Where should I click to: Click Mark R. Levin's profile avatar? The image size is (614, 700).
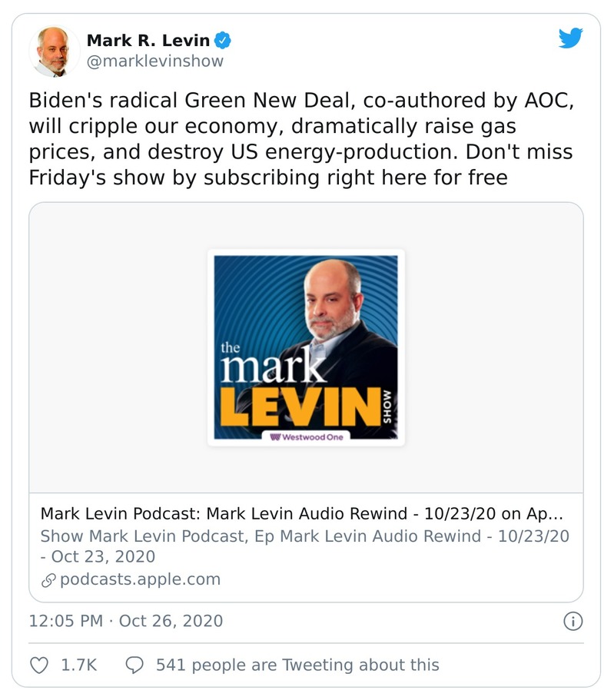click(x=54, y=51)
